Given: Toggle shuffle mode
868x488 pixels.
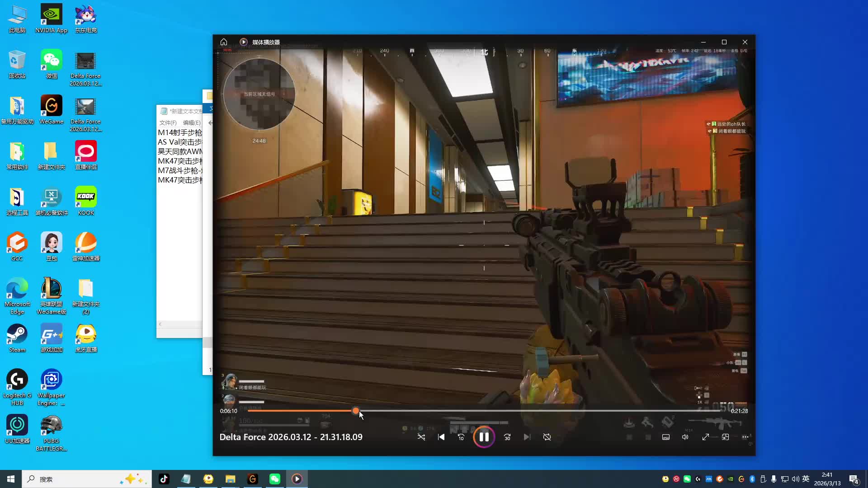Looking at the screenshot, I should tap(421, 437).
